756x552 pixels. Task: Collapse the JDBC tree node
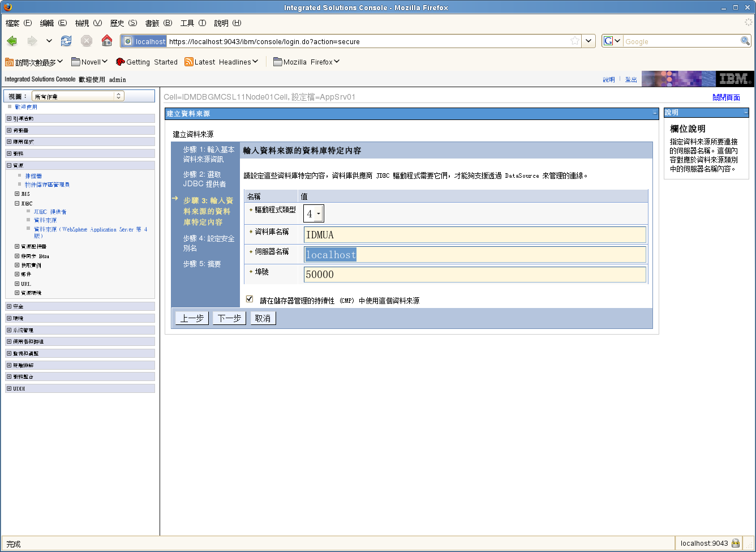click(17, 203)
